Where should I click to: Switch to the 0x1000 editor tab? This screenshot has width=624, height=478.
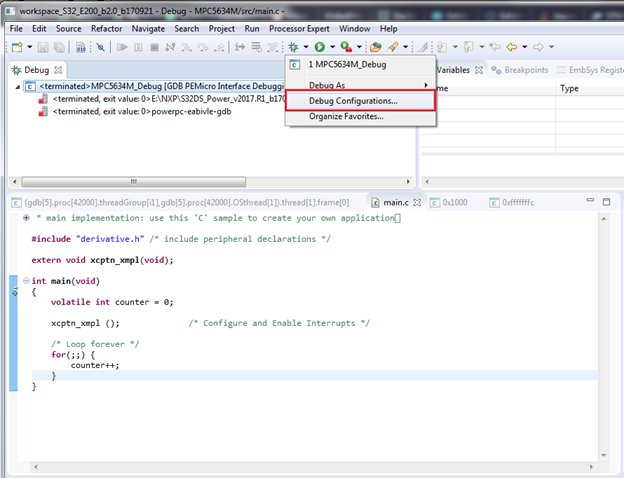pyautogui.click(x=450, y=203)
